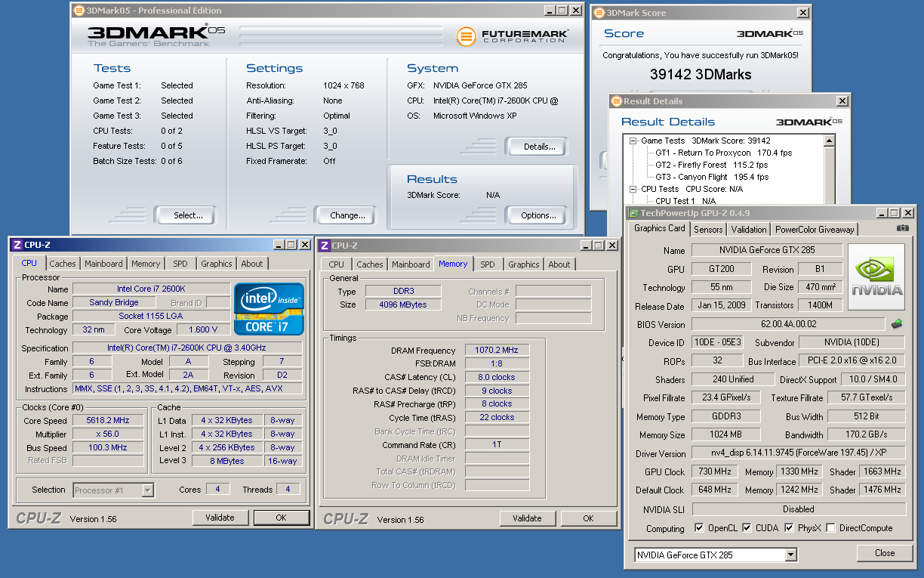Click the 39142 3DMarks score text
The width and height of the screenshot is (924, 578).
click(701, 74)
